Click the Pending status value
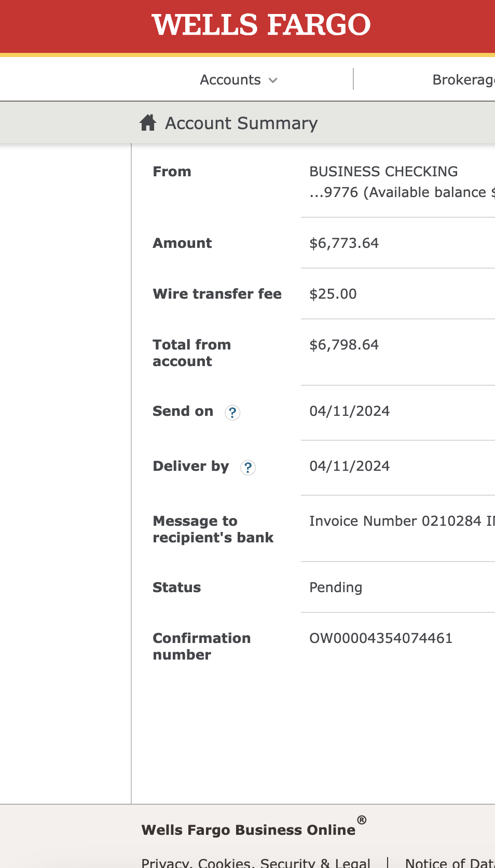 pos(336,587)
